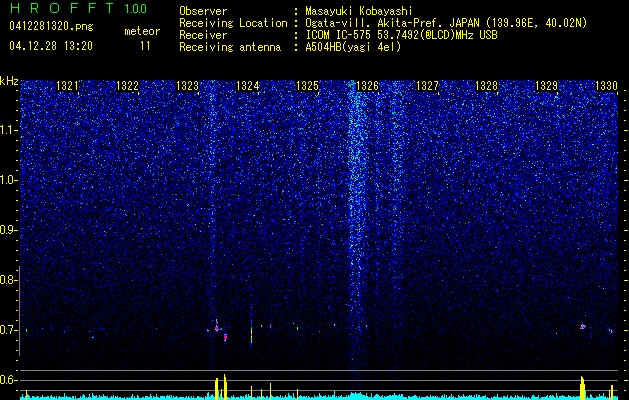Viewport: 629px width, 400px height.
Task: Click the 0.7 kHz axis label
Action: pos(8,330)
